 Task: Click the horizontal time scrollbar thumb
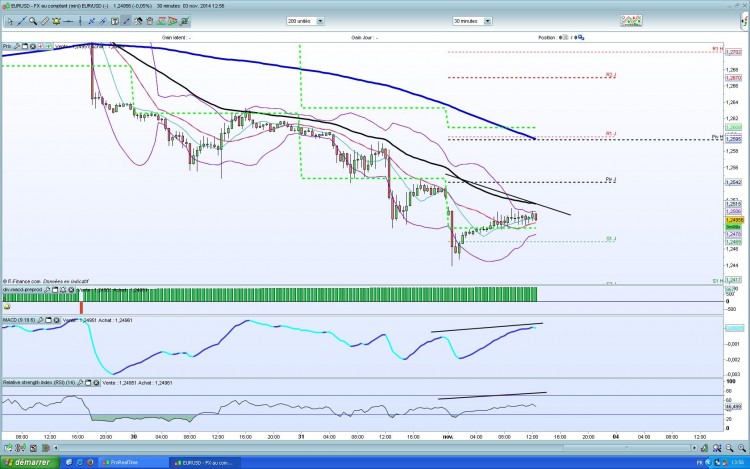coord(626,448)
